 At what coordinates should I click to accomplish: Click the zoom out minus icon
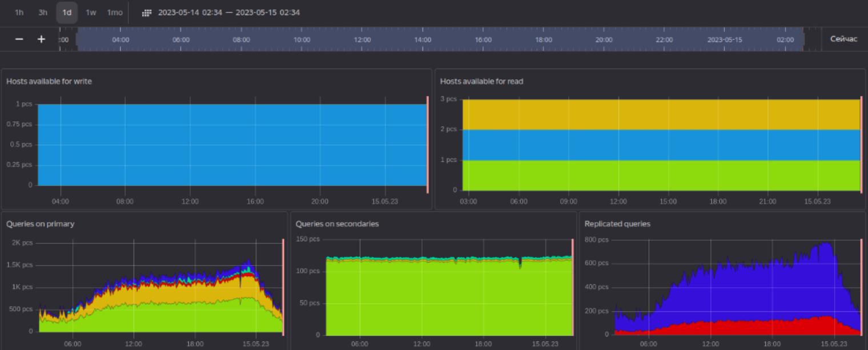19,39
